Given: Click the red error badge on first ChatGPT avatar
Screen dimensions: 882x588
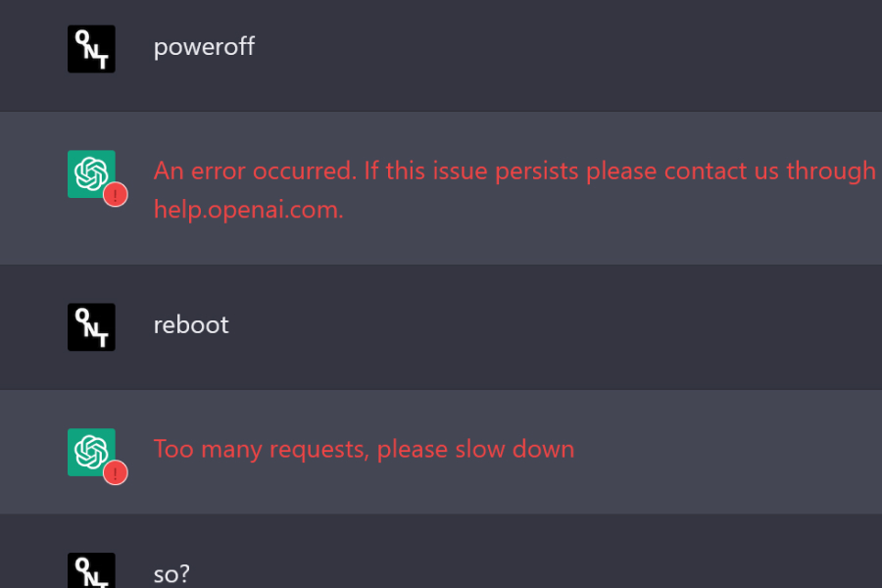Looking at the screenshot, I should pos(116,195).
